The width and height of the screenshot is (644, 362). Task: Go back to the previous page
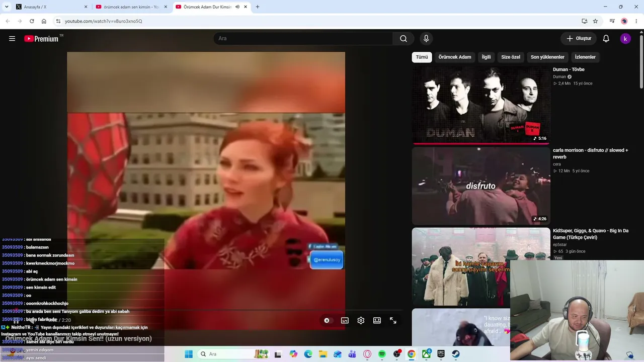pyautogui.click(x=8, y=21)
